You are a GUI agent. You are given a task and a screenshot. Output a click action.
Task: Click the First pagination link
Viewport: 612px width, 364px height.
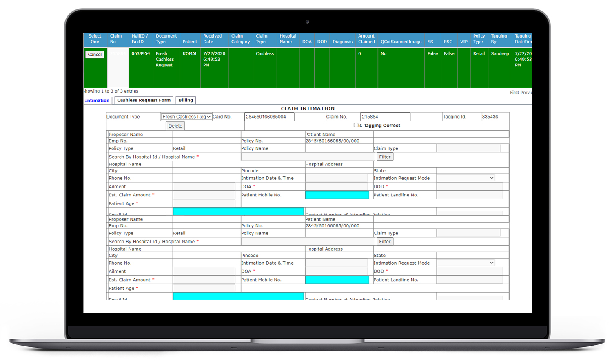[515, 93]
